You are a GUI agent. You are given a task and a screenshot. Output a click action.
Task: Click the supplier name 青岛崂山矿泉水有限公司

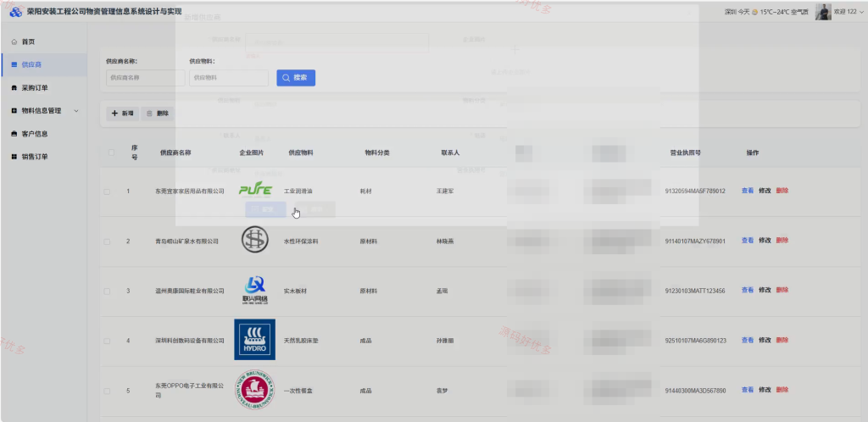click(186, 242)
